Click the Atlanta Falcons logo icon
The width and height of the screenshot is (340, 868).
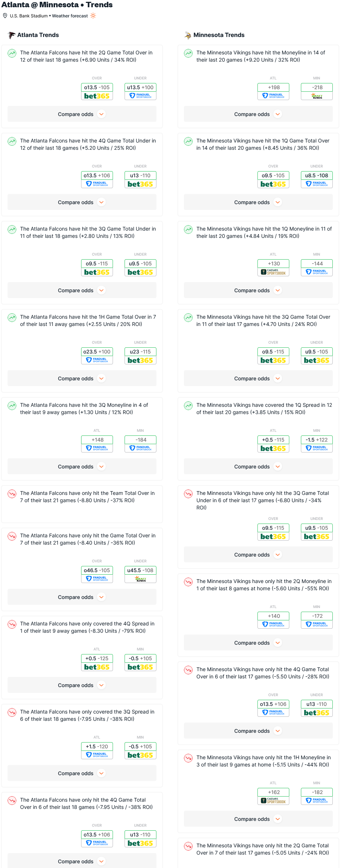(x=12, y=35)
